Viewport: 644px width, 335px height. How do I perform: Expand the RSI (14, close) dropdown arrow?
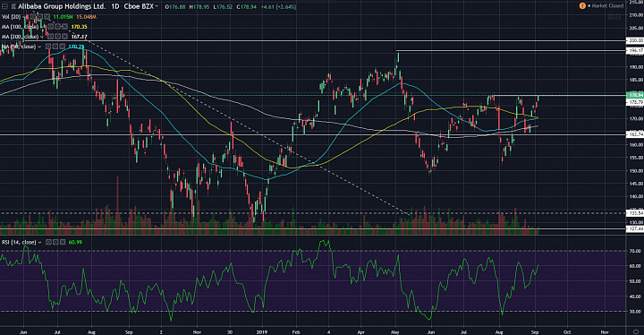[x=40, y=243]
